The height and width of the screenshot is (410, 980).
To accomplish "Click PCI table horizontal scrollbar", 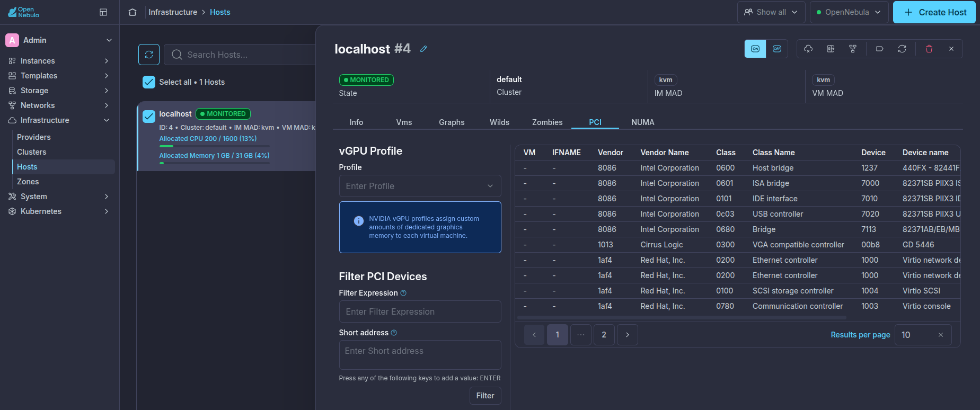I will pos(682,318).
